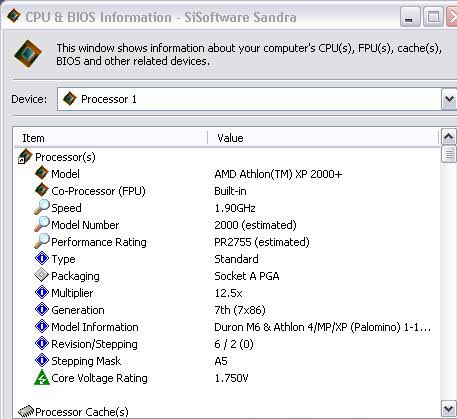Click the magnifier icon next to Speed
The width and height of the screenshot is (457, 419).
click(42, 207)
